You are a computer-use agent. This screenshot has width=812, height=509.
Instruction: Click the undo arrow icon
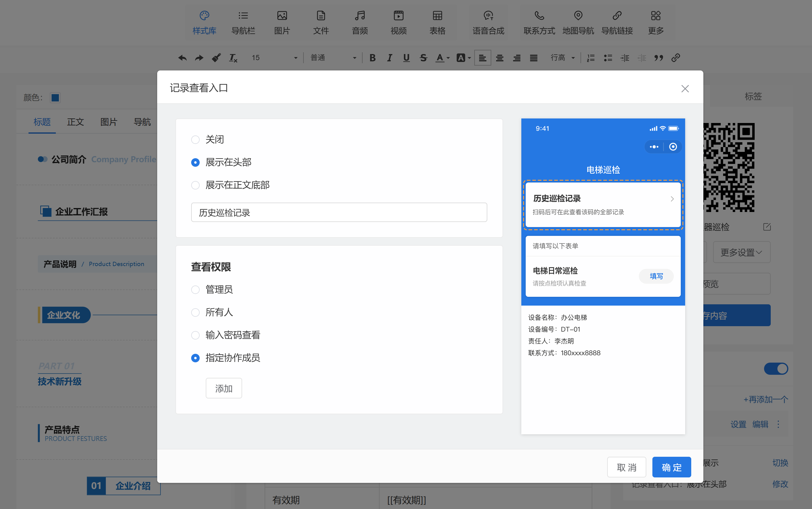pyautogui.click(x=182, y=58)
